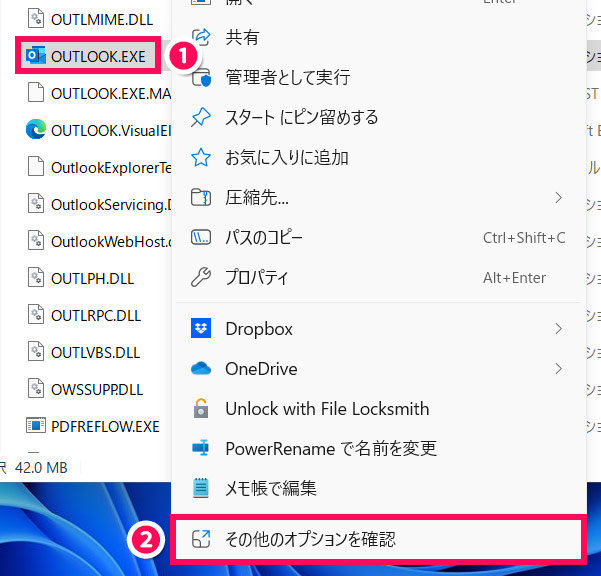Expand the OneDrive submenu arrow

(558, 369)
